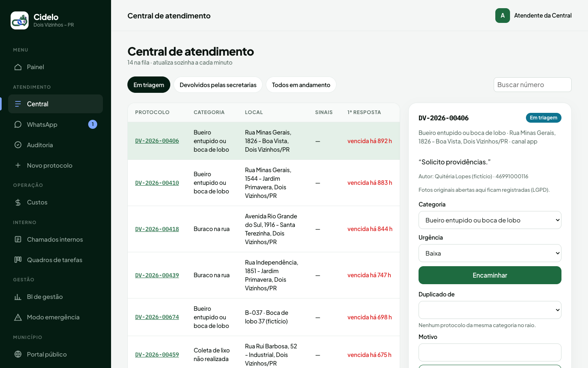The width and height of the screenshot is (588, 368).
Task: Open protocol link DV-2026-00674
Action: point(157,317)
